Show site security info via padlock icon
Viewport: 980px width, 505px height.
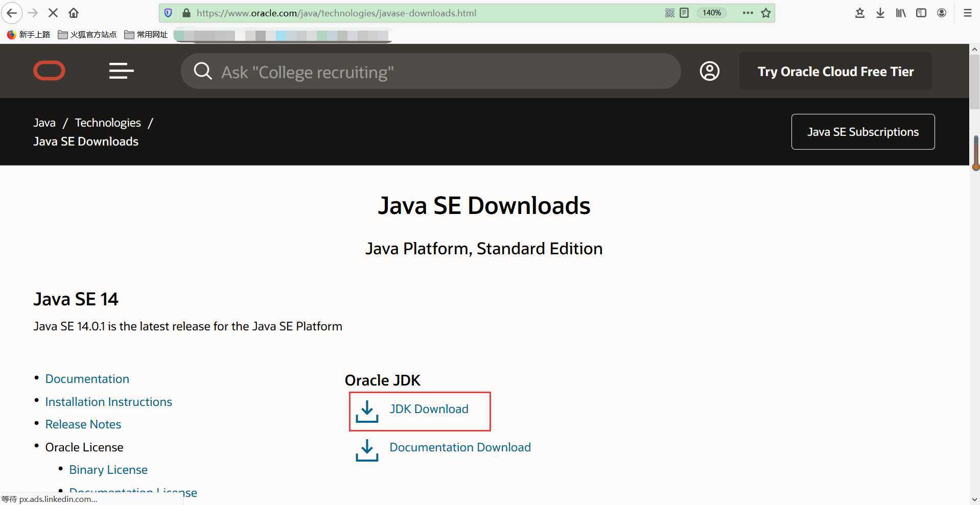click(x=186, y=13)
